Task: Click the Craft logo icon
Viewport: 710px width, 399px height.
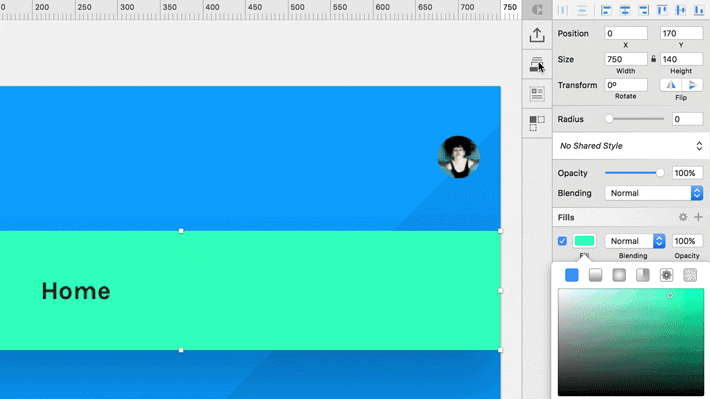Action: click(537, 10)
